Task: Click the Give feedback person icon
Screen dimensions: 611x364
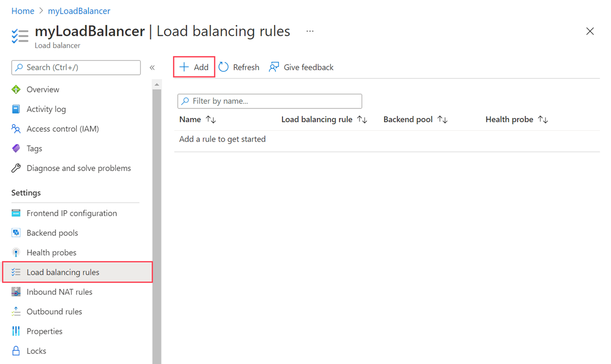Action: (x=274, y=67)
